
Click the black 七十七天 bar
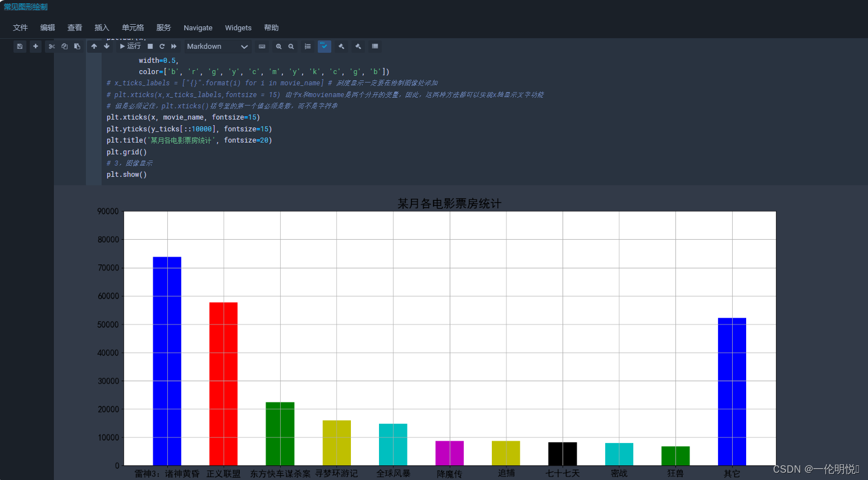pyautogui.click(x=563, y=454)
